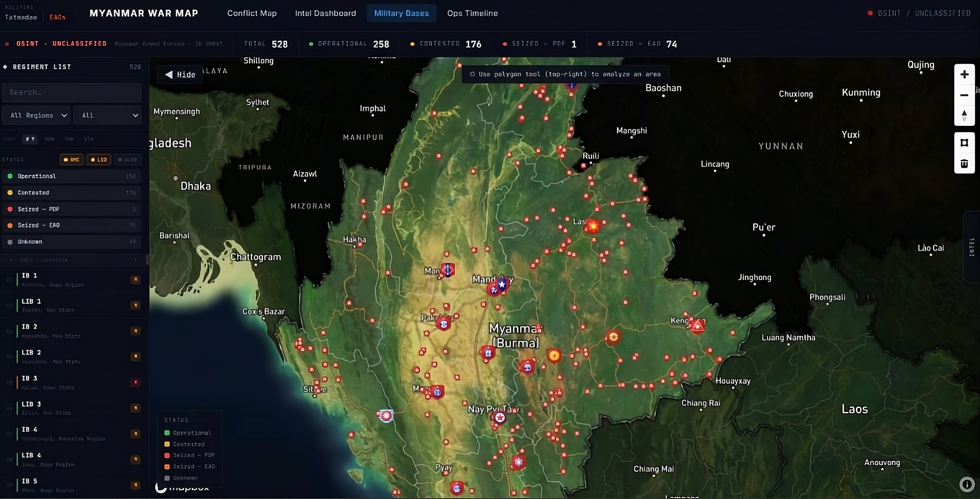The width and height of the screenshot is (980, 499).
Task: Select the star marker at Mandalay
Action: tap(502, 284)
